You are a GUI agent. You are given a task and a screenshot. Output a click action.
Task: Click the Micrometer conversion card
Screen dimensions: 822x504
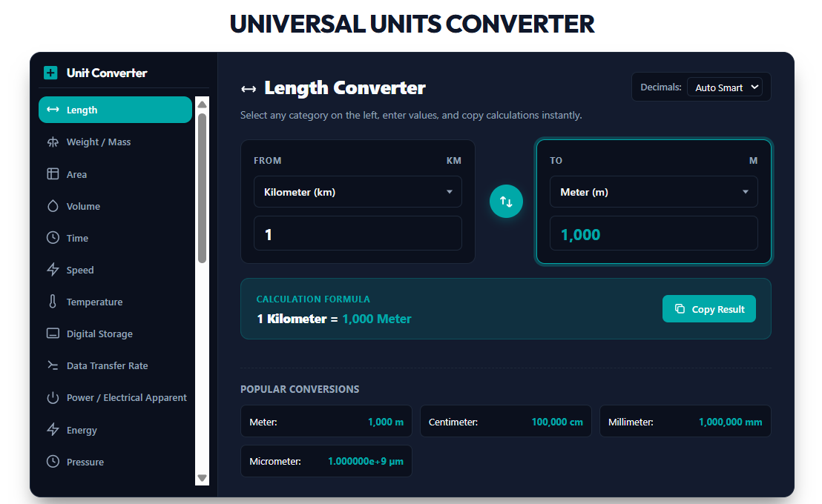pyautogui.click(x=326, y=461)
